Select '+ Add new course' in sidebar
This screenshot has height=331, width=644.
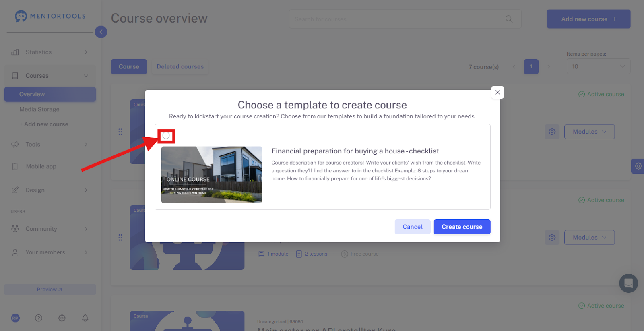pyautogui.click(x=44, y=124)
